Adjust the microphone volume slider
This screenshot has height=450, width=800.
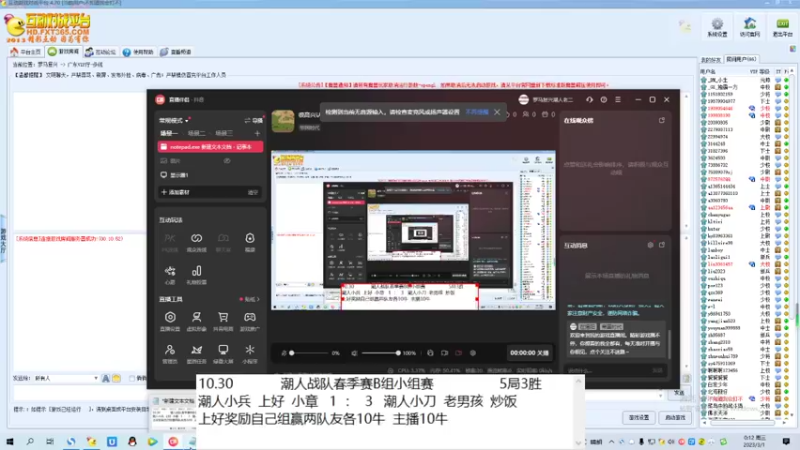[309, 353]
